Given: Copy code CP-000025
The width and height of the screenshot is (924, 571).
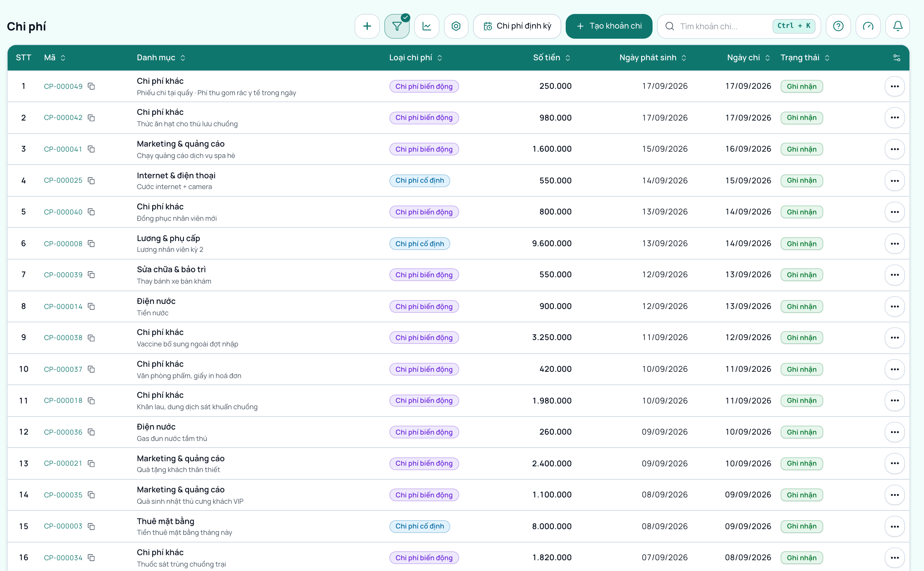Looking at the screenshot, I should tap(91, 180).
